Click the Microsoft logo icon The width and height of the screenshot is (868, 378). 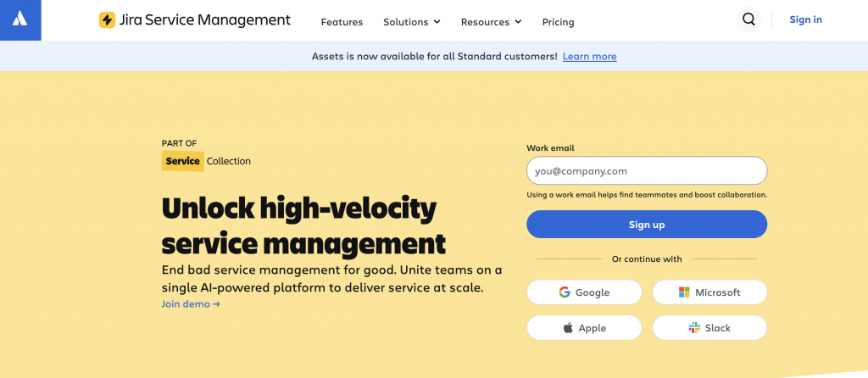coord(684,292)
